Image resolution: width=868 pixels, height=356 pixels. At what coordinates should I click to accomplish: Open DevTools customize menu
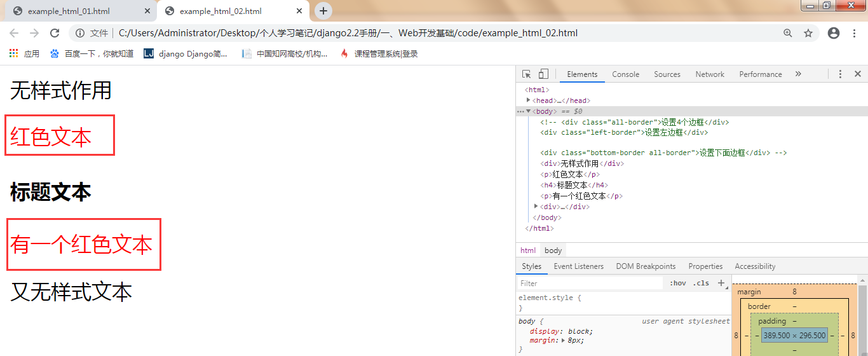840,74
